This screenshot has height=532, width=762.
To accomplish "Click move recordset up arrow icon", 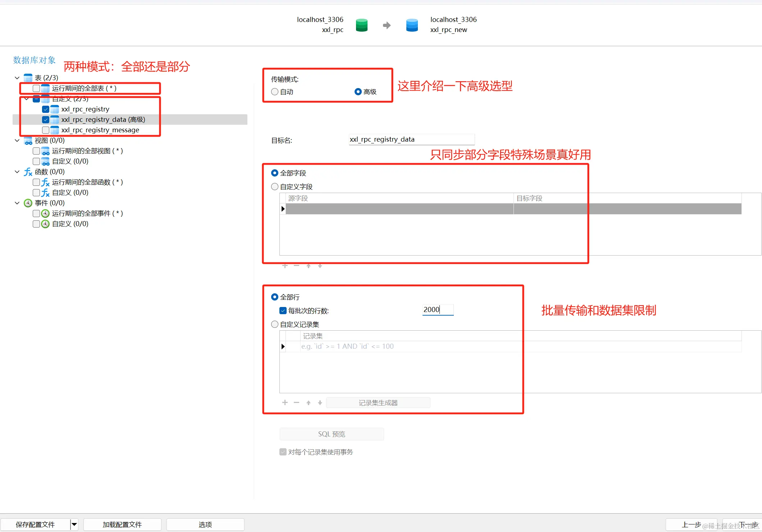I will [308, 403].
